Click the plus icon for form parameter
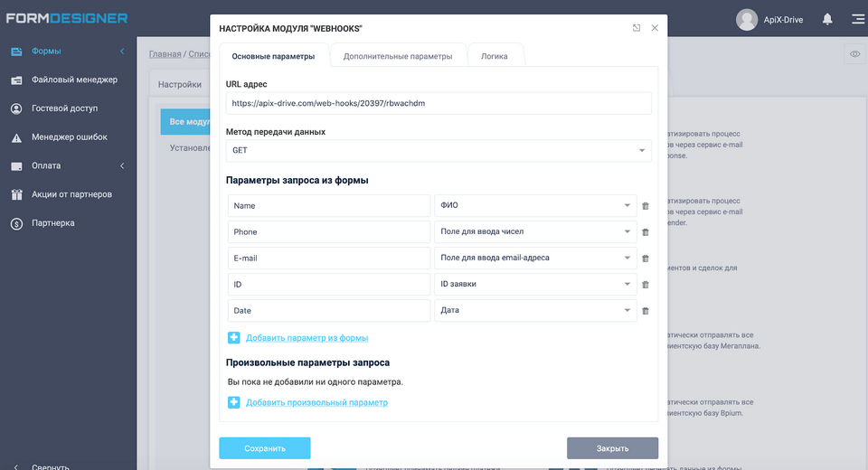Image resolution: width=868 pixels, height=470 pixels. [x=233, y=337]
